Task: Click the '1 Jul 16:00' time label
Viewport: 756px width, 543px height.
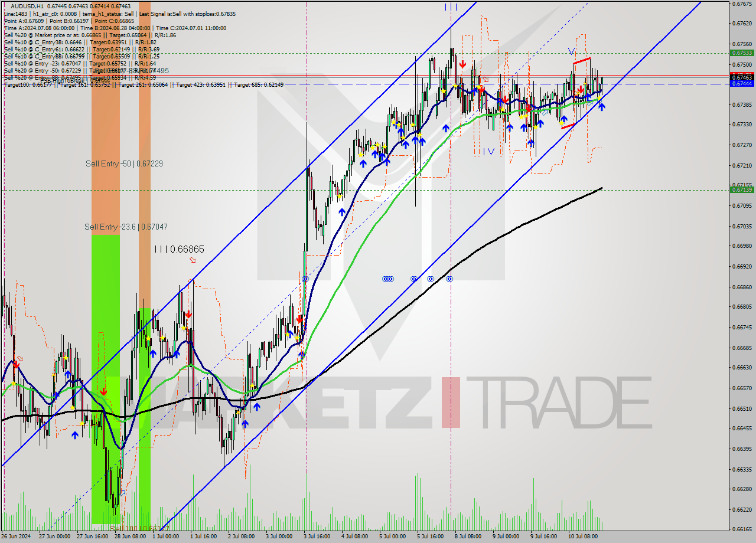Action: pyautogui.click(x=203, y=537)
